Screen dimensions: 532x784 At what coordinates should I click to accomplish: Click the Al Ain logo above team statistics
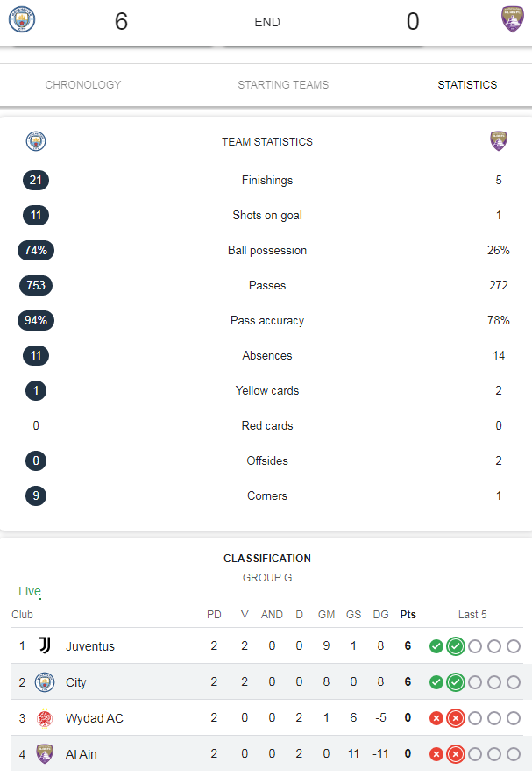pyautogui.click(x=499, y=141)
